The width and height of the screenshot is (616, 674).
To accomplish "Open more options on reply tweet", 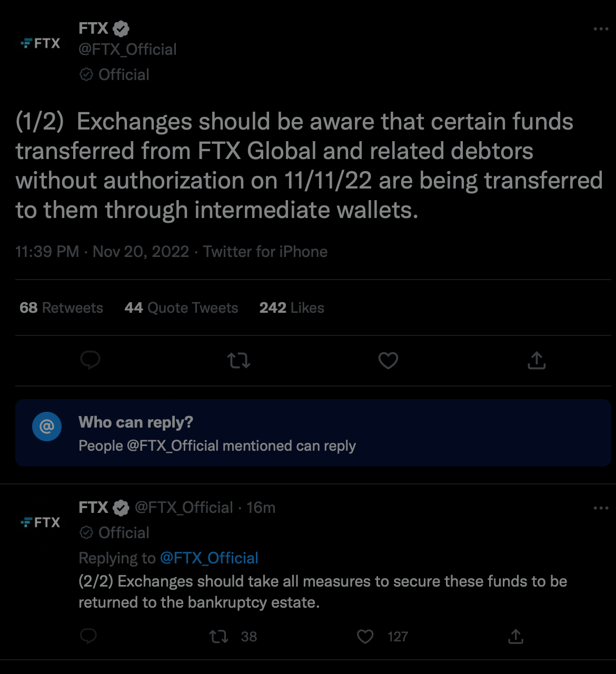I will (x=601, y=508).
